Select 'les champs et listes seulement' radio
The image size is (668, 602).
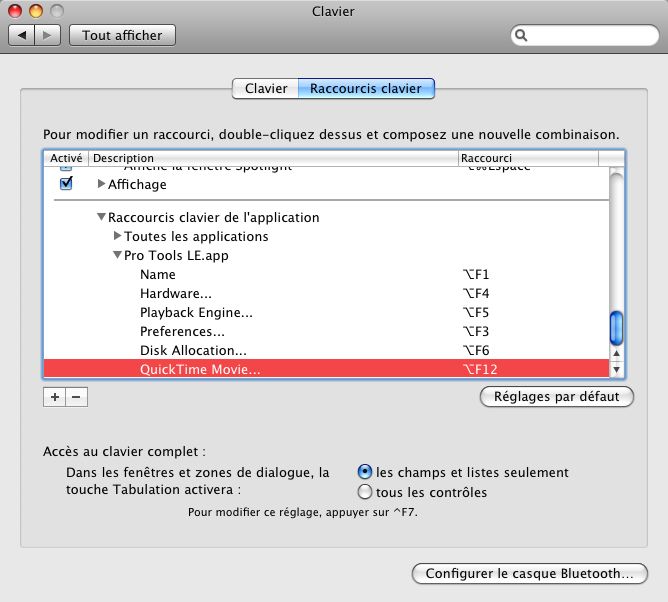click(x=366, y=472)
